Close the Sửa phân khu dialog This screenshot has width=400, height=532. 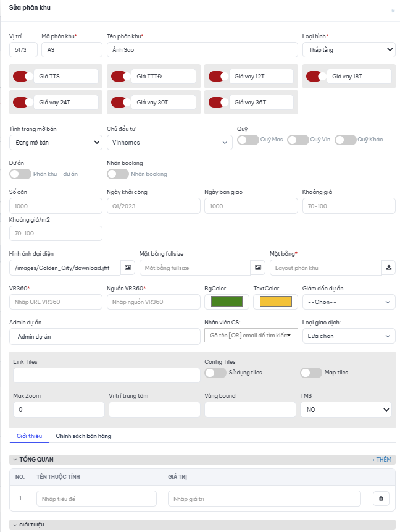tap(393, 11)
